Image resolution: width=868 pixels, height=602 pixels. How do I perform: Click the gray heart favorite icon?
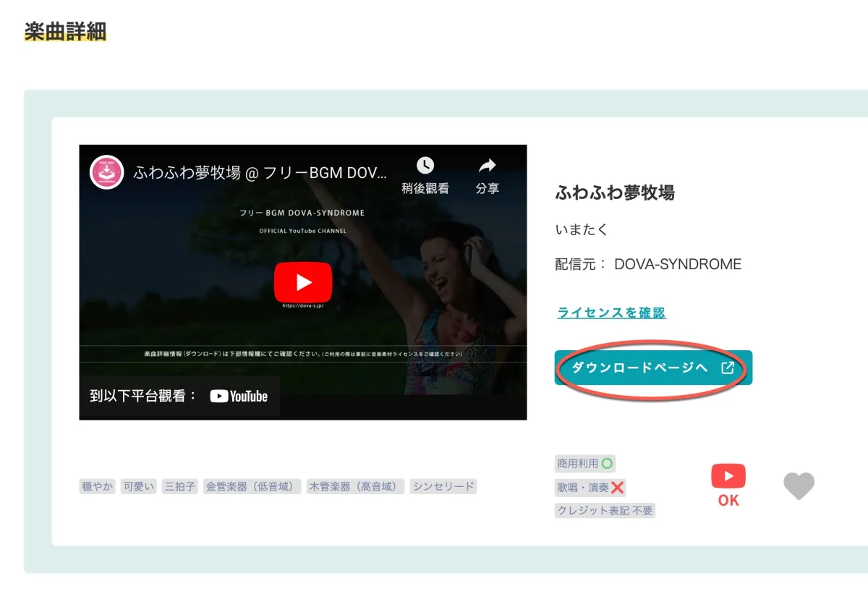pos(799,486)
